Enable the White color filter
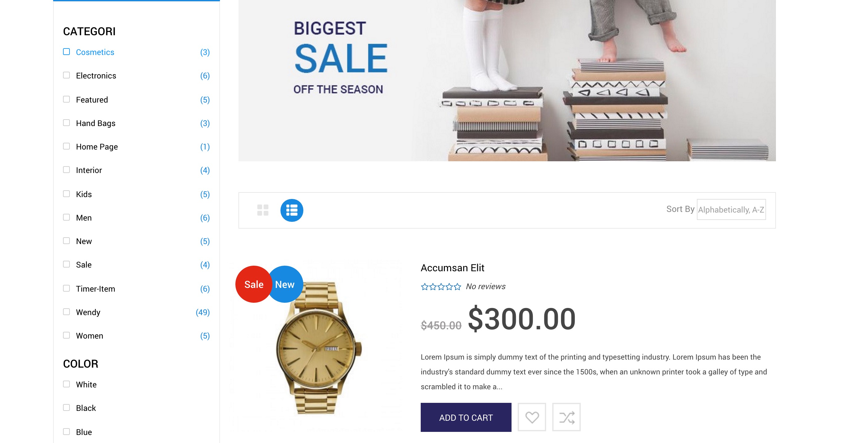 (x=66, y=384)
